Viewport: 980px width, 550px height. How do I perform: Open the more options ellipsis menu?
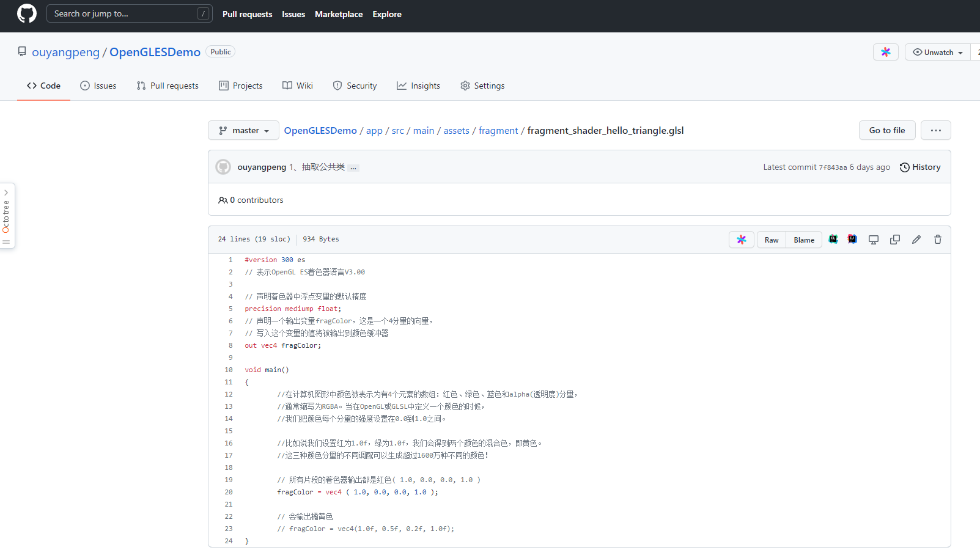tap(935, 130)
